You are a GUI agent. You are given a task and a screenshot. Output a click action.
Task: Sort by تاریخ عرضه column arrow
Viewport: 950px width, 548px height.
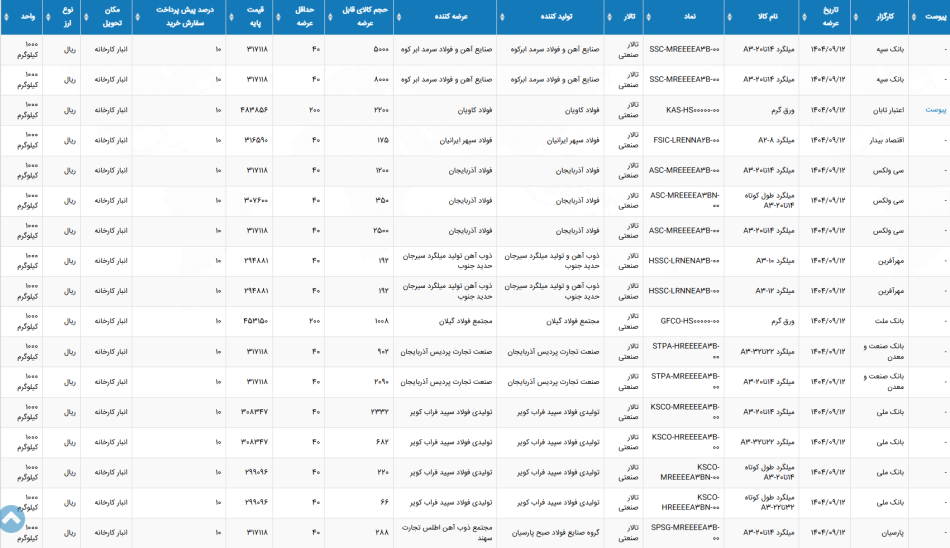804,17
